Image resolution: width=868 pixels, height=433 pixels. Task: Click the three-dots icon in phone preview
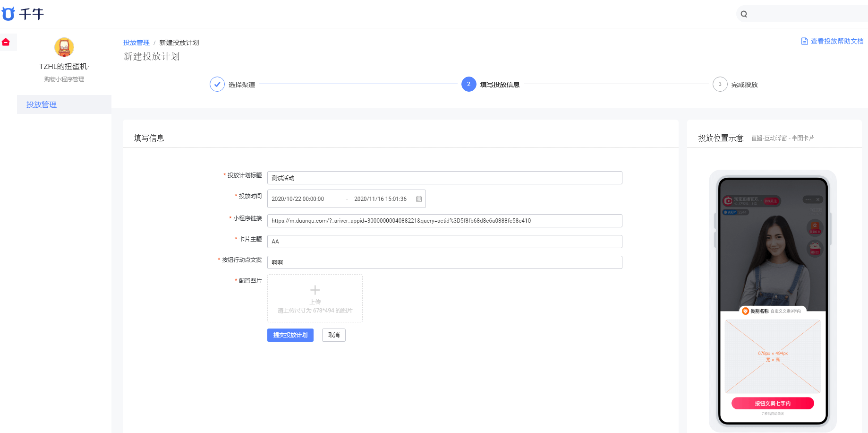point(808,199)
